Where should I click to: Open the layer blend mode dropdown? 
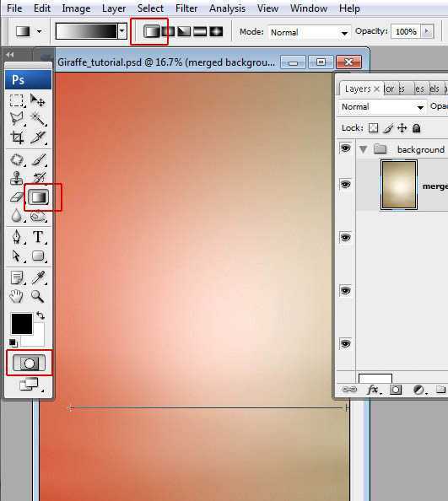tap(382, 107)
